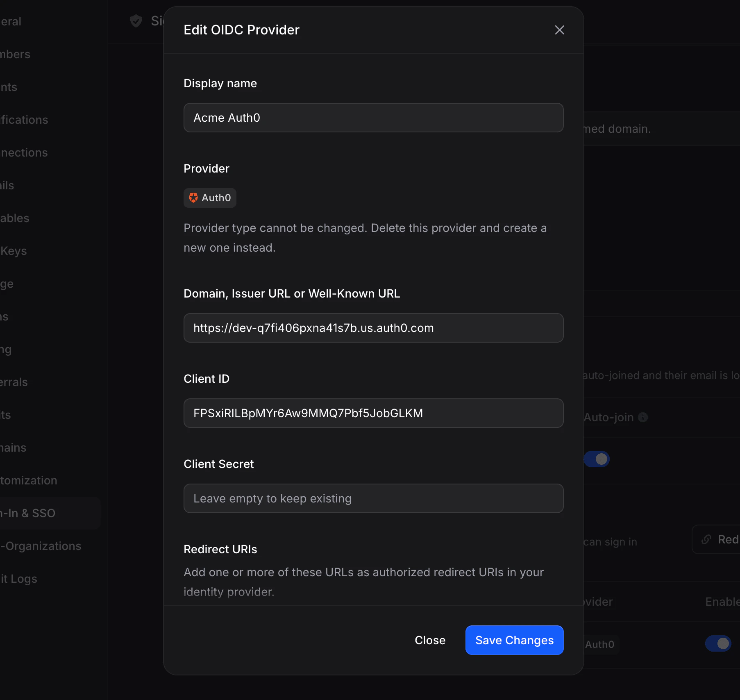Click the Display name input field
740x700 pixels.
click(373, 118)
